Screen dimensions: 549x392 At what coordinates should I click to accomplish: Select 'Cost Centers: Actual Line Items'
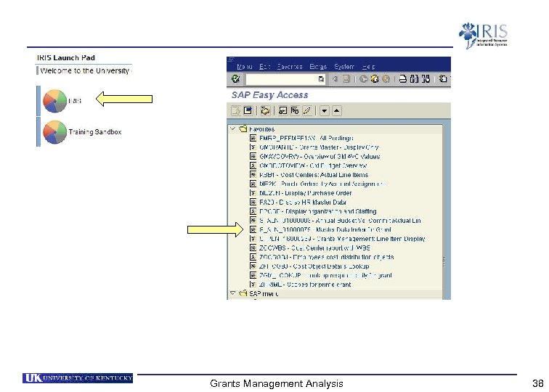[x=314, y=175]
